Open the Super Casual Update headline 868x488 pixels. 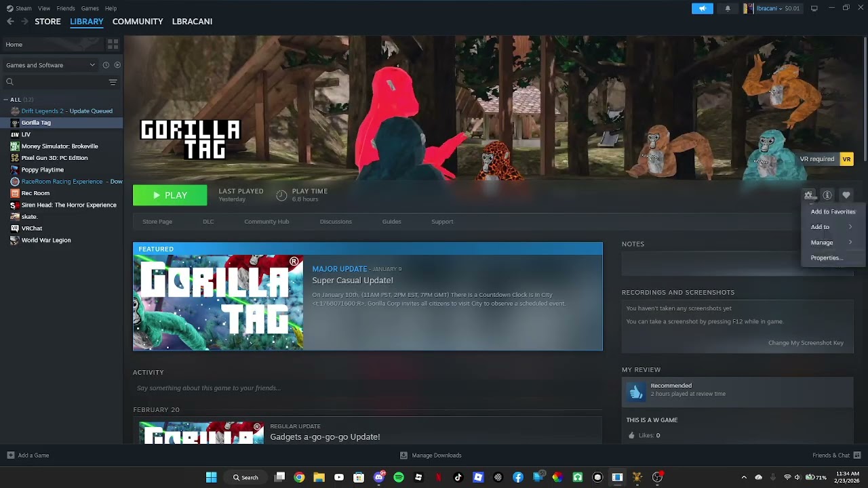[x=353, y=281]
